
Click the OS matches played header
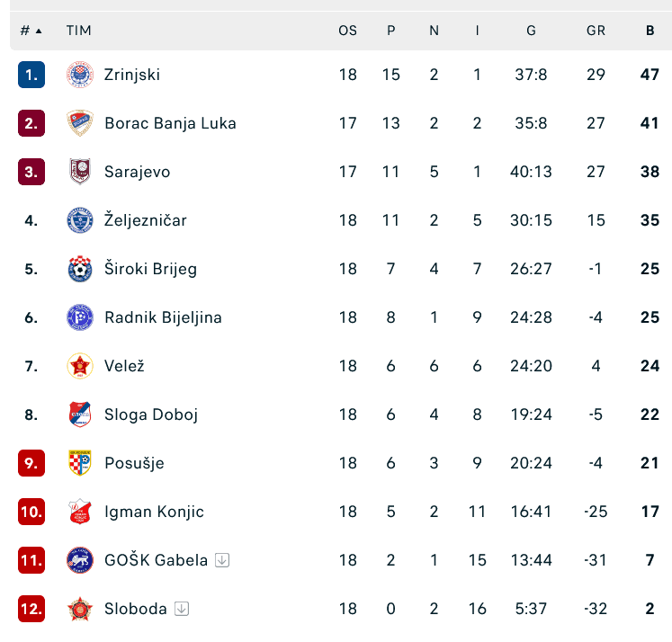click(x=347, y=31)
